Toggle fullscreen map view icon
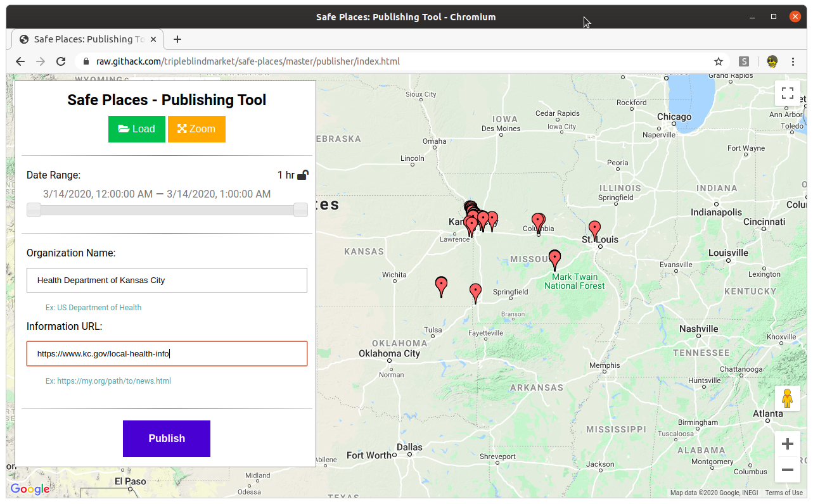The height and width of the screenshot is (504, 813). click(x=788, y=94)
